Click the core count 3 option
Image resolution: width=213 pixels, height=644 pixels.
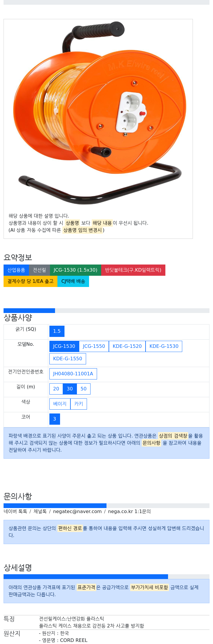(x=55, y=419)
